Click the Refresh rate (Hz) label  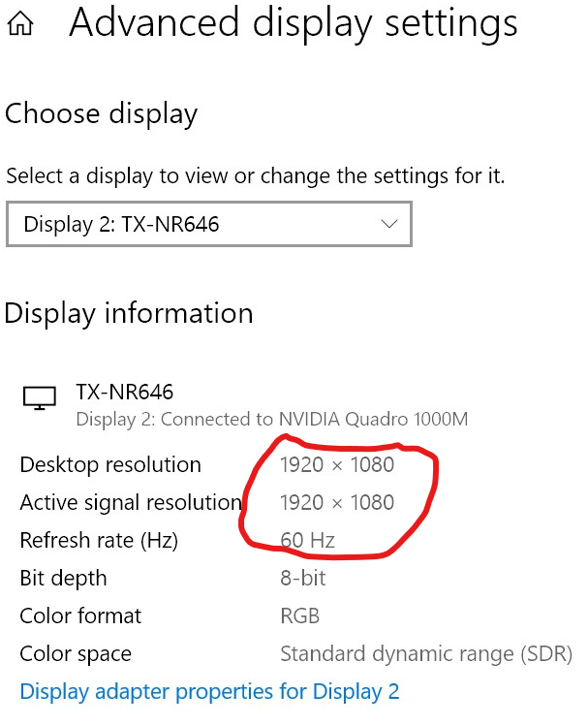(99, 541)
